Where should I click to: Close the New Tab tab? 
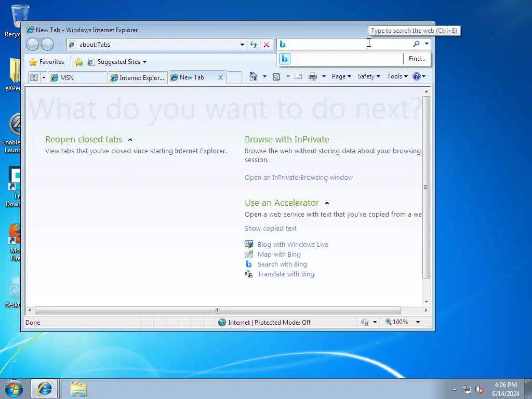pos(220,77)
